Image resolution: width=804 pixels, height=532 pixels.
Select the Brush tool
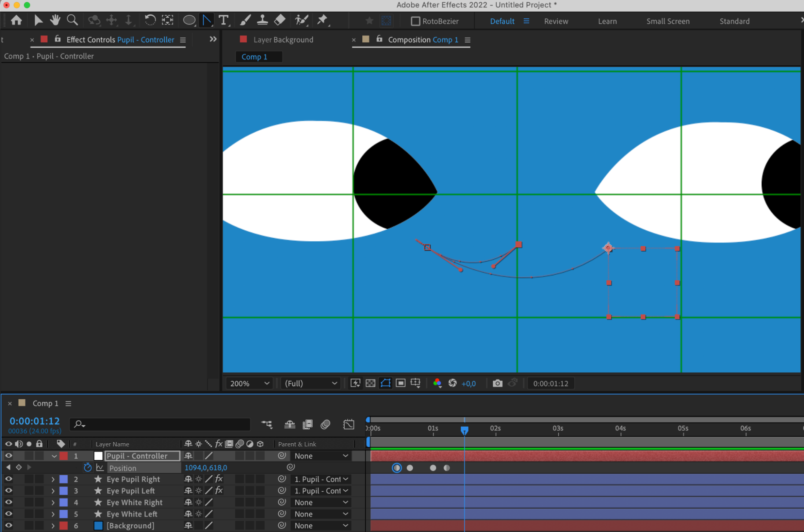click(245, 20)
